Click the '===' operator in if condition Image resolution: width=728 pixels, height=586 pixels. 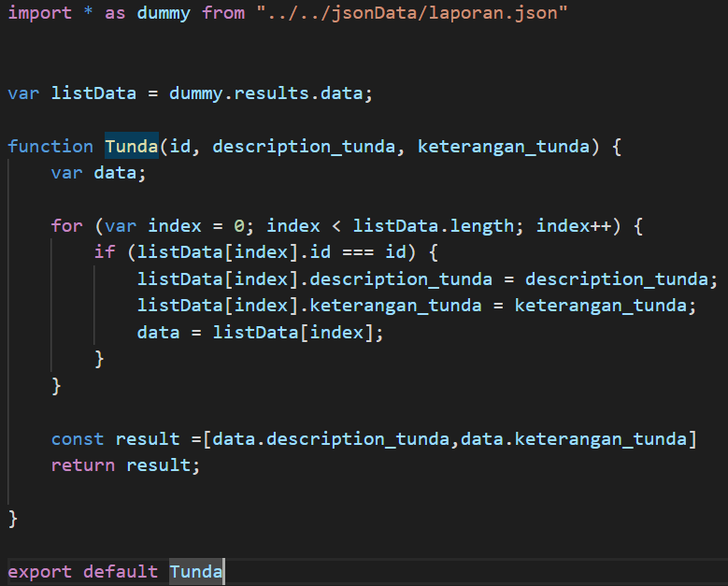[x=358, y=252]
